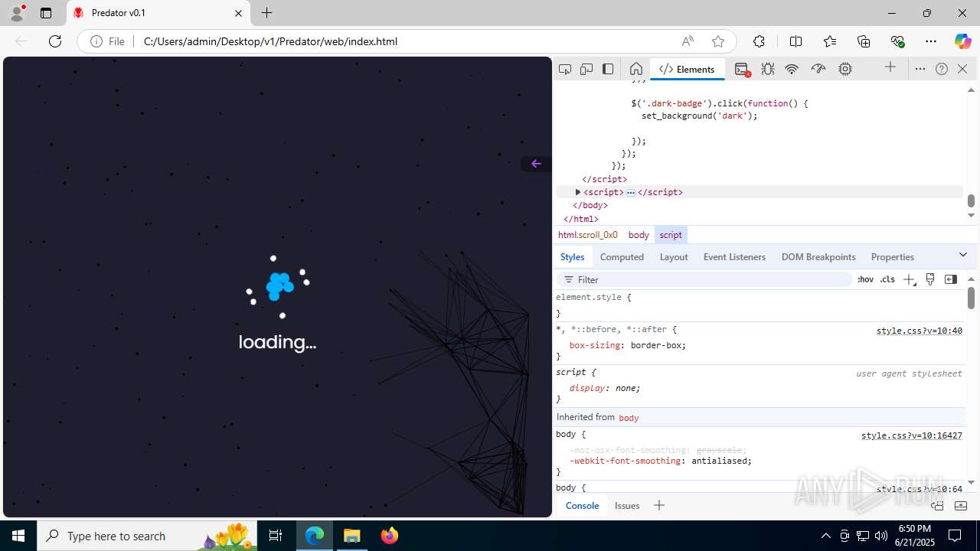Click the DOM tree vertical scrollbar thumb
The height and width of the screenshot is (551, 980).
pos(971,201)
